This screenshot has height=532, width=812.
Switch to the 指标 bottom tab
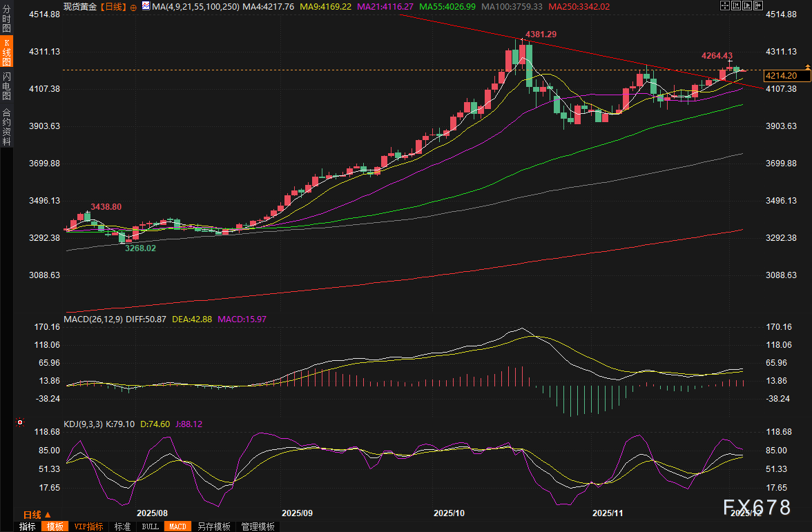pos(28,526)
